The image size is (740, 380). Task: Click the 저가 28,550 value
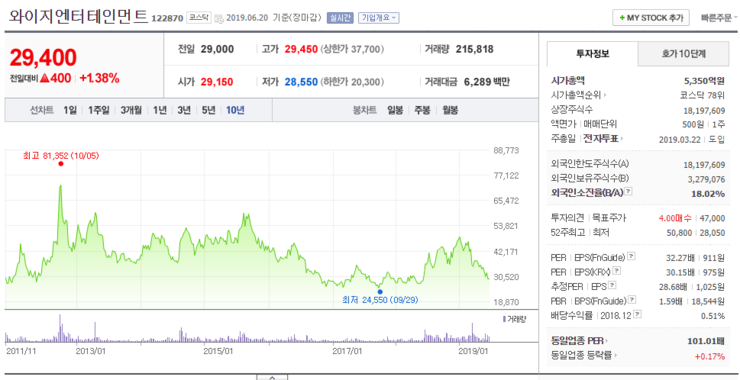[301, 82]
